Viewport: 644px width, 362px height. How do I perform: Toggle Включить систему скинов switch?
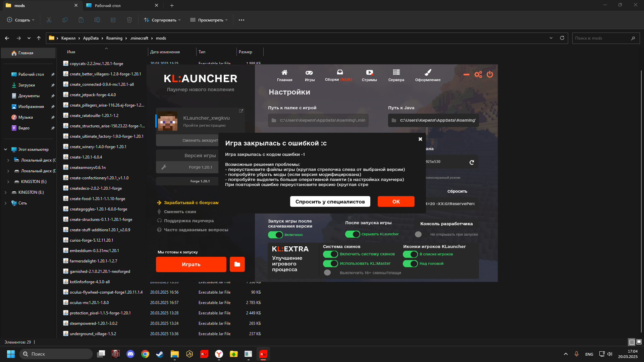pos(330,254)
